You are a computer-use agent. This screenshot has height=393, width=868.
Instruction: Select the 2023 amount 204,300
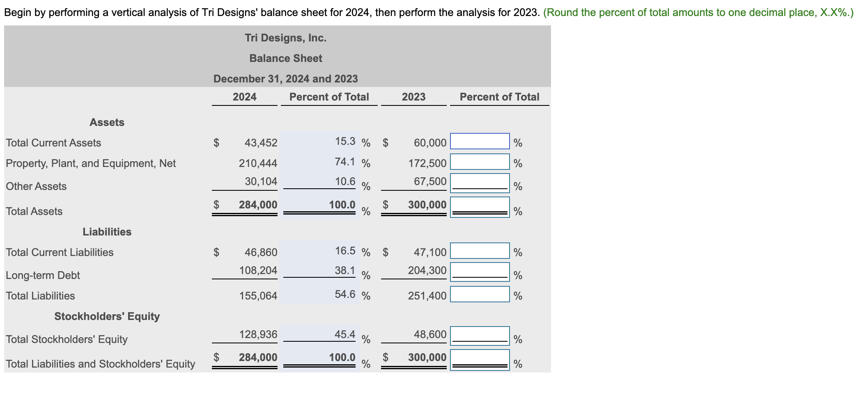coord(427,270)
